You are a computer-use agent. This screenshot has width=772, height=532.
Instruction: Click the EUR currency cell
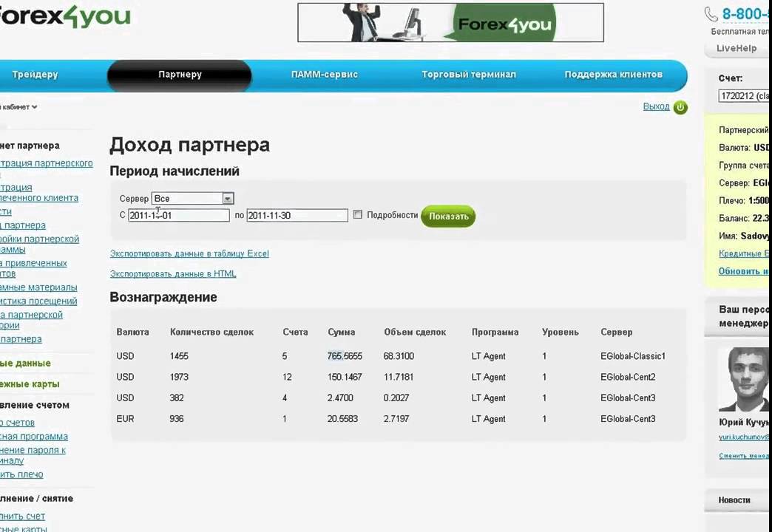coord(125,419)
